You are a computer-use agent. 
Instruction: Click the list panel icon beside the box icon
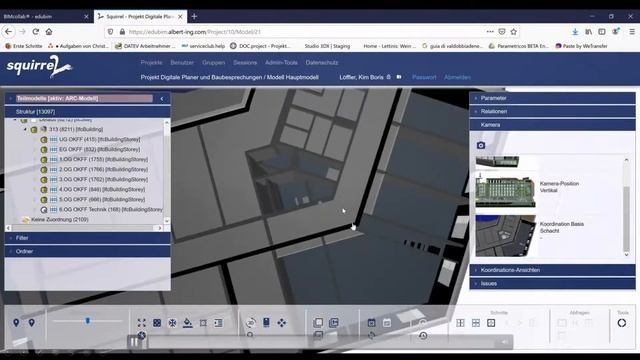point(218,323)
